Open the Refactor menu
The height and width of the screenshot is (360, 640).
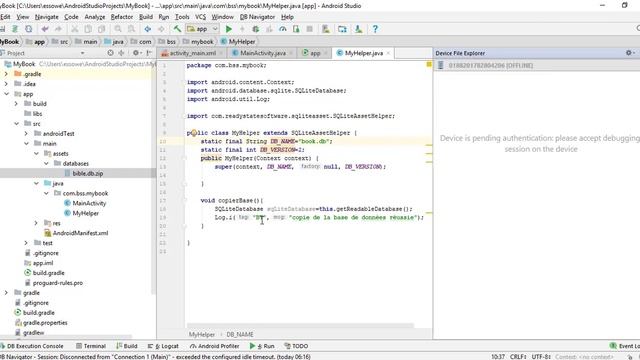(122, 17)
